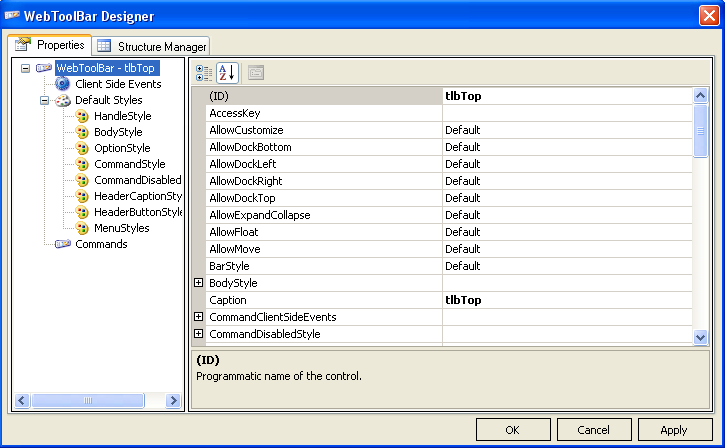
Task: Click the MenuStyles palette icon
Action: 82,228
